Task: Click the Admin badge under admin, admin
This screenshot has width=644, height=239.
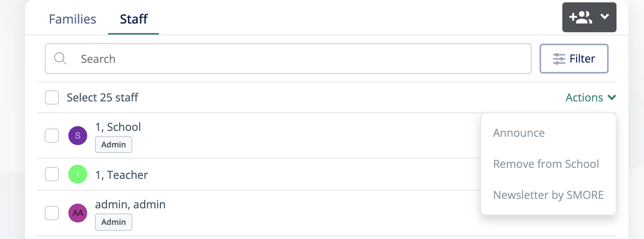Action: (113, 222)
